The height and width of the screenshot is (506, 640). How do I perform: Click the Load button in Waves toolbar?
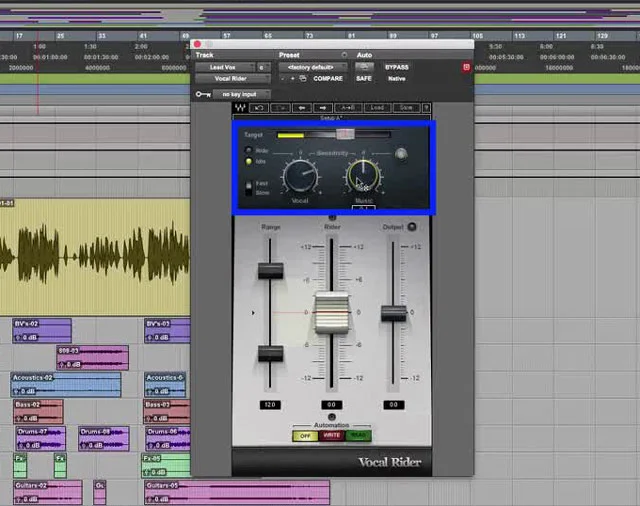pos(377,108)
